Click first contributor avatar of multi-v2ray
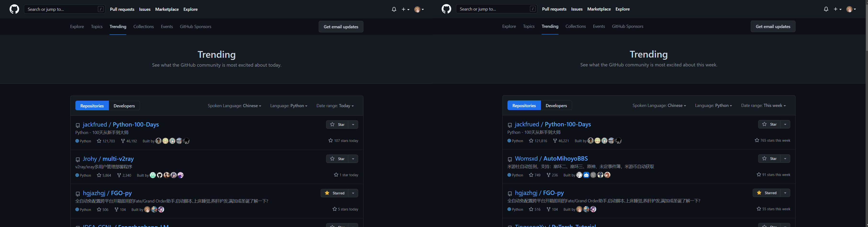Viewport: 868px width, 227px height. [153, 175]
